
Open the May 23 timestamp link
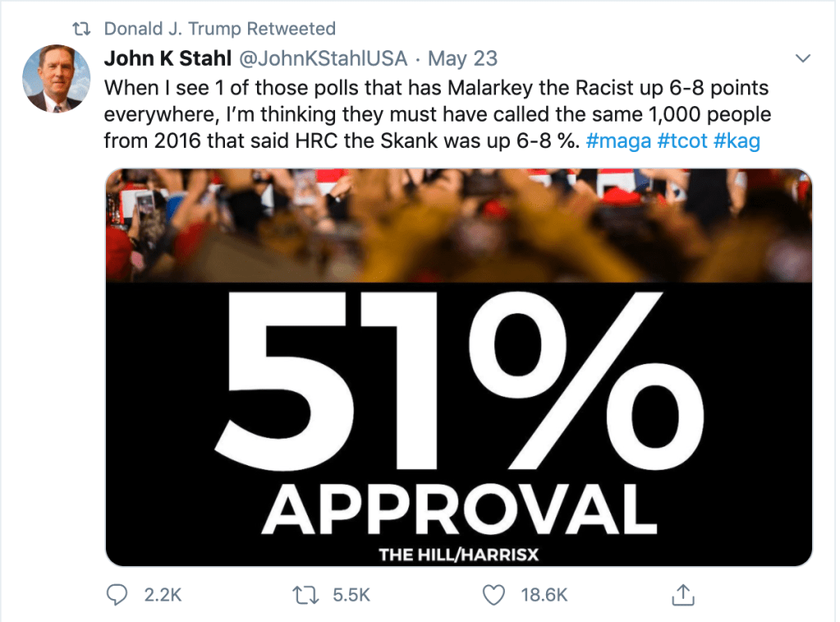coord(462,59)
